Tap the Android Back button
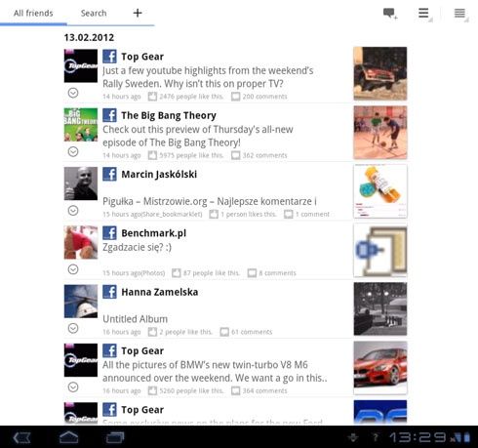This screenshot has width=478, height=448. (21, 437)
